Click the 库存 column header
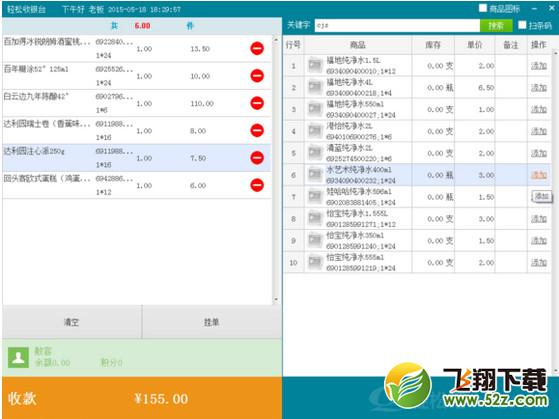Viewport: 559px width, 419px height. [433, 45]
